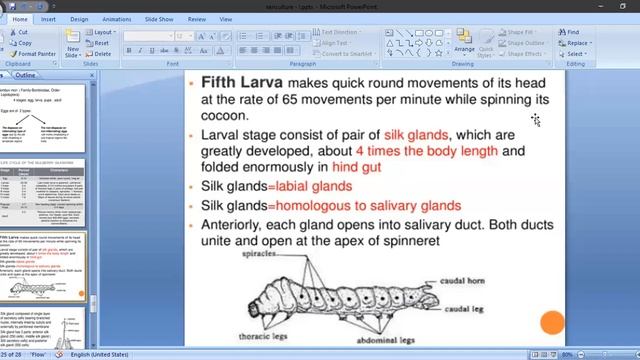The width and height of the screenshot is (640, 360).
Task: Decrease list indent level
Action: click(278, 36)
